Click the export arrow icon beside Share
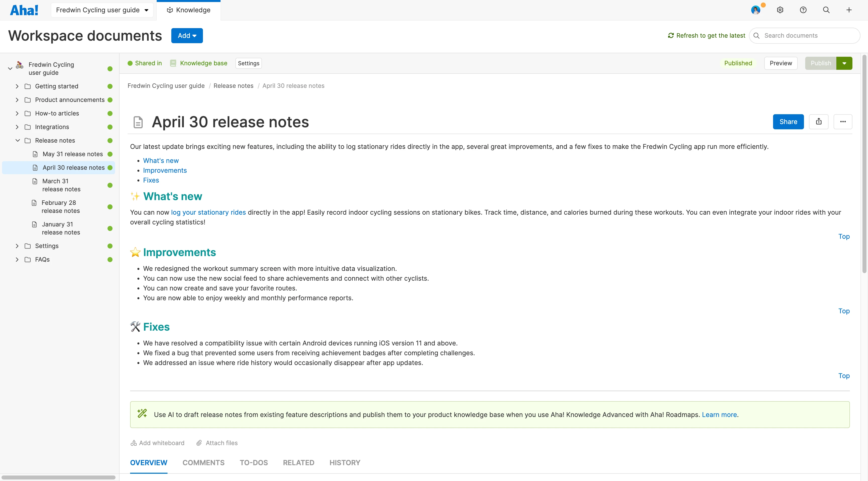Screen dimensions: 868x481 [x=819, y=122]
